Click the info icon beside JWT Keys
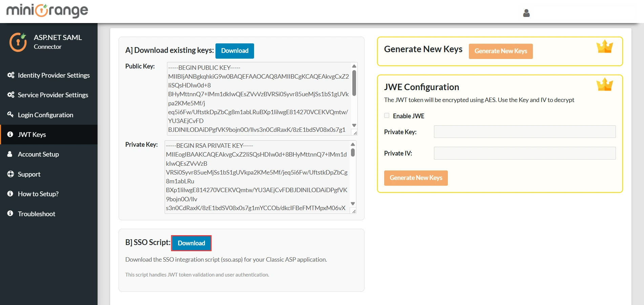 pos(10,134)
